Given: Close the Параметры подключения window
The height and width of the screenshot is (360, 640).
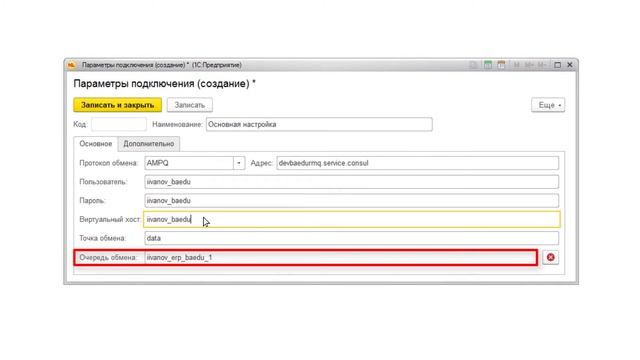Looking at the screenshot, I should coord(570,65).
